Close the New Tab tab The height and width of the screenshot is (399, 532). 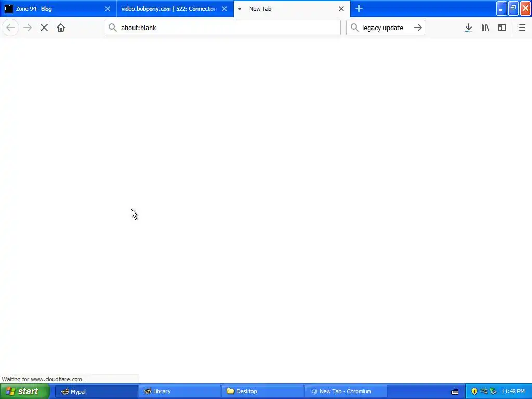341,9
